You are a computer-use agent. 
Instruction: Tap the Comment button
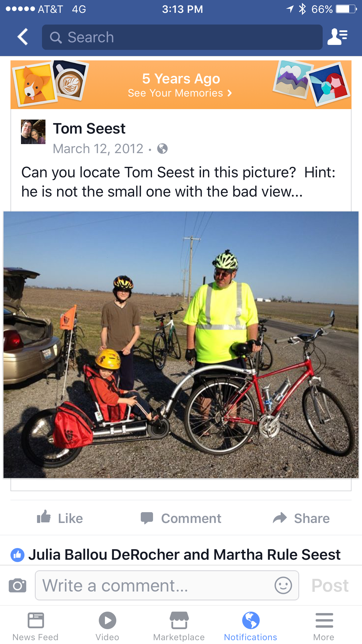(x=181, y=518)
